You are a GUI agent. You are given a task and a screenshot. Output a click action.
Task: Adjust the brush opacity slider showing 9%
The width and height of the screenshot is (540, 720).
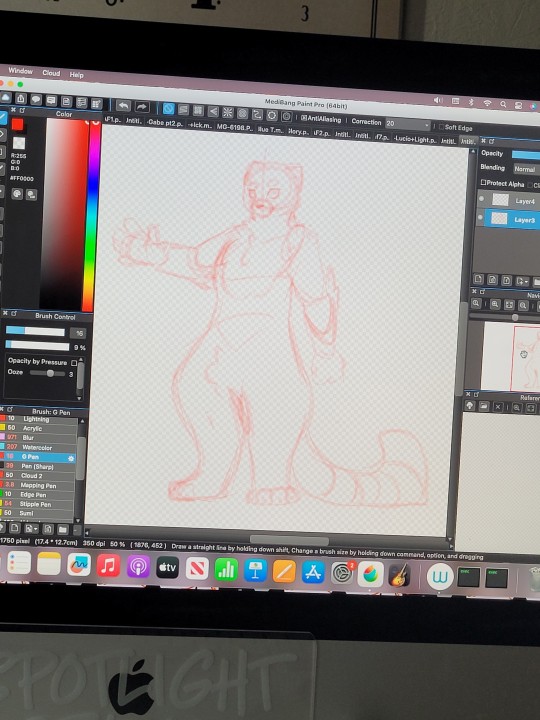pos(37,345)
